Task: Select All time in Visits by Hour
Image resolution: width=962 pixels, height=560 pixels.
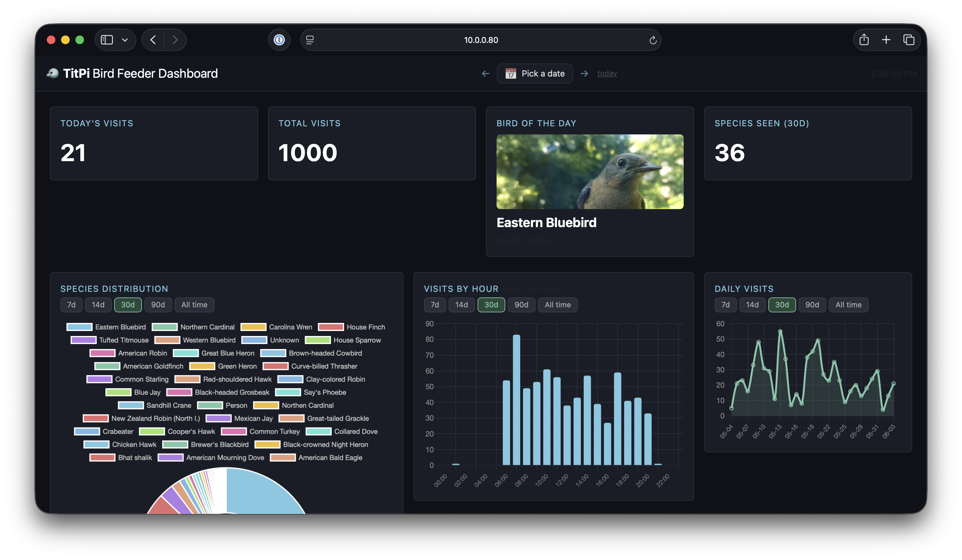Action: tap(558, 304)
